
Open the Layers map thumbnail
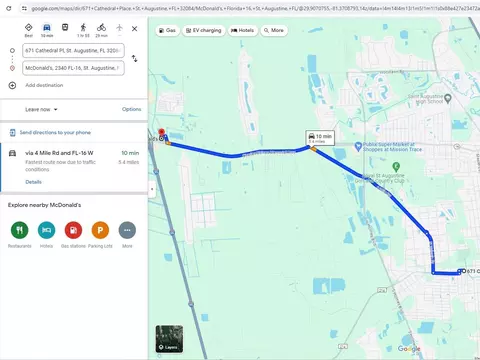click(x=169, y=339)
